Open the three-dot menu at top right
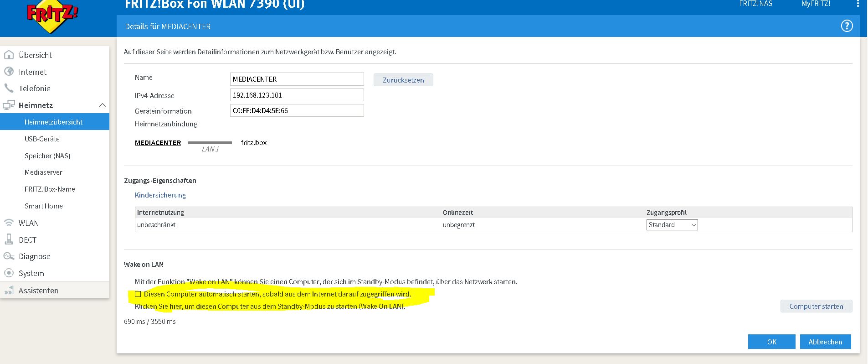 858,4
